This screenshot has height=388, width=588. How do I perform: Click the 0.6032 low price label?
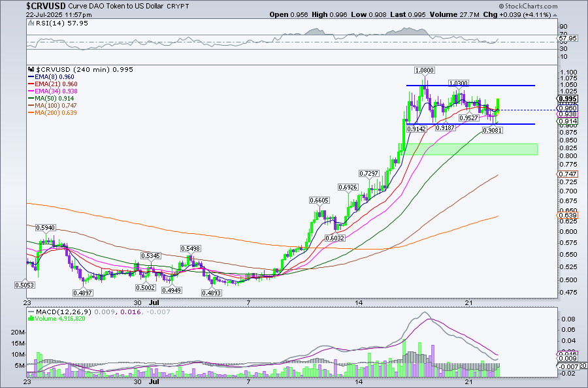pyautogui.click(x=335, y=238)
